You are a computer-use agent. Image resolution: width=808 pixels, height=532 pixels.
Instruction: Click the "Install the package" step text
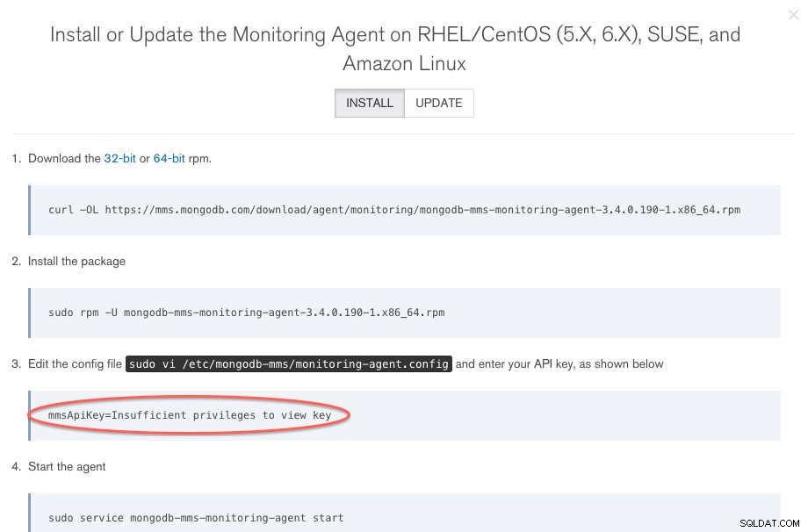[x=76, y=261]
